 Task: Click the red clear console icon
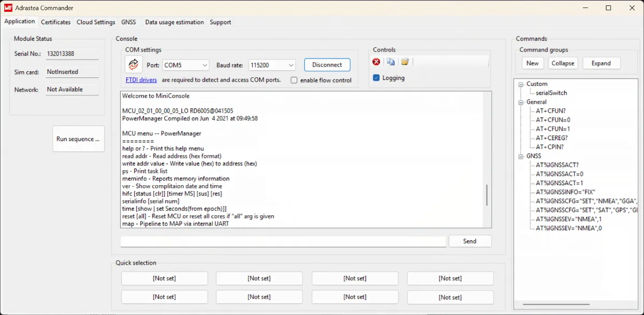[376, 62]
